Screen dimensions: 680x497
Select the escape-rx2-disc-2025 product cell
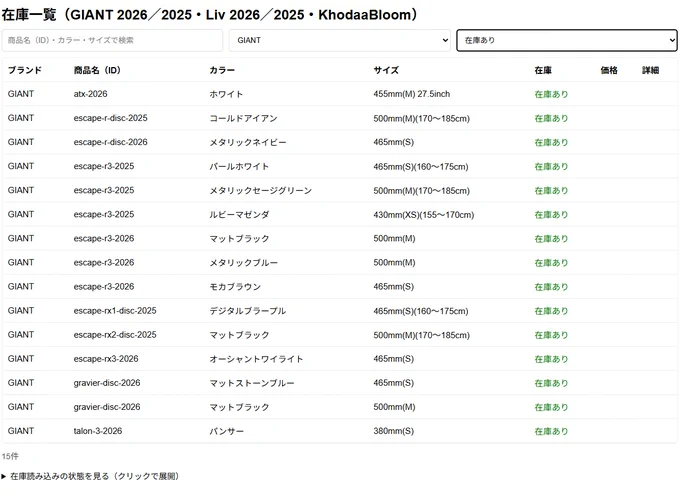(115, 335)
